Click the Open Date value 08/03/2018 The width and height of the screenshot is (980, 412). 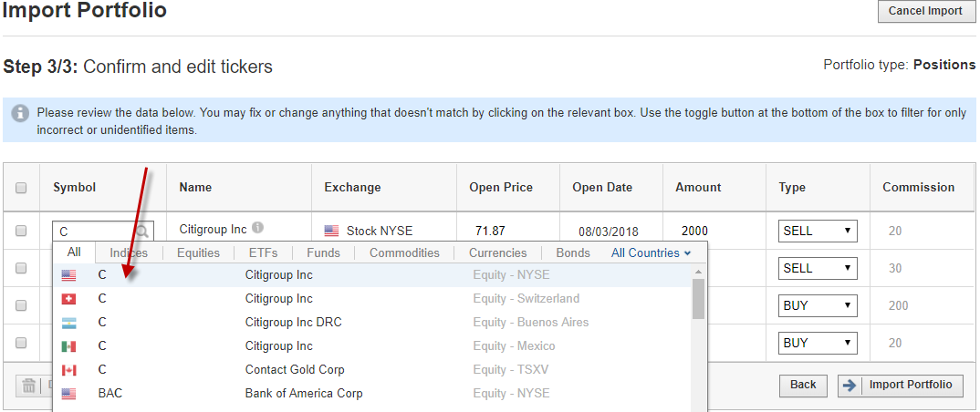click(609, 232)
